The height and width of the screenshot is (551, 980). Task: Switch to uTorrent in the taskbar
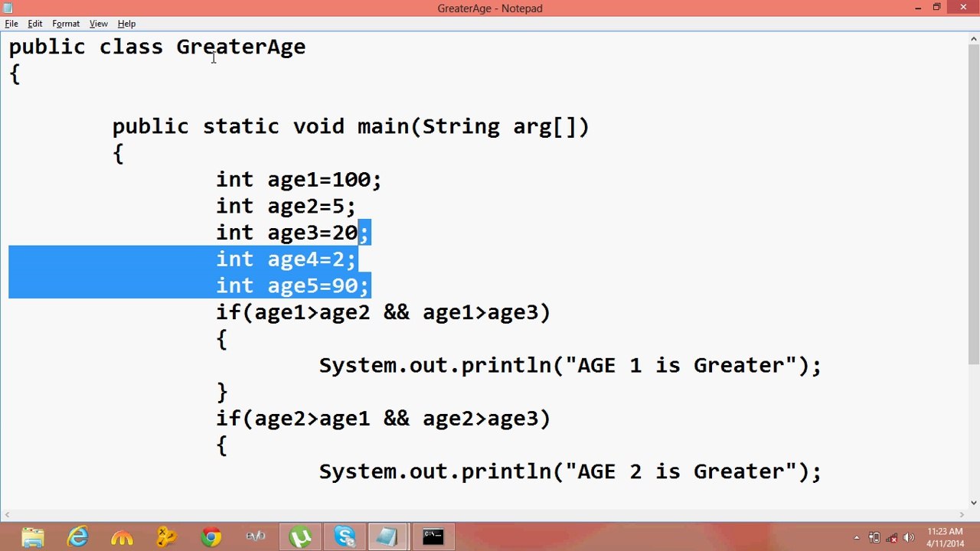300,537
